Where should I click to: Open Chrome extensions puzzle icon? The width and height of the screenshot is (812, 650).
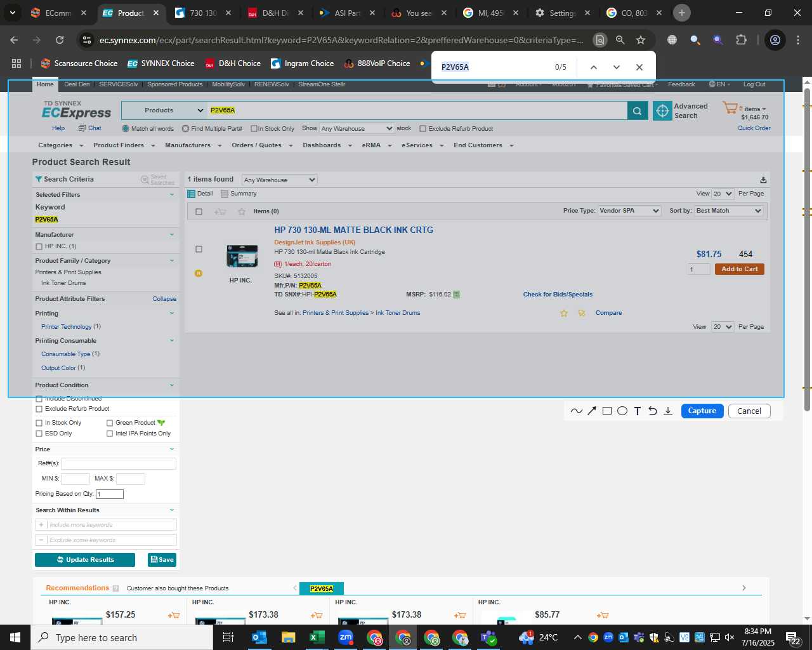741,40
